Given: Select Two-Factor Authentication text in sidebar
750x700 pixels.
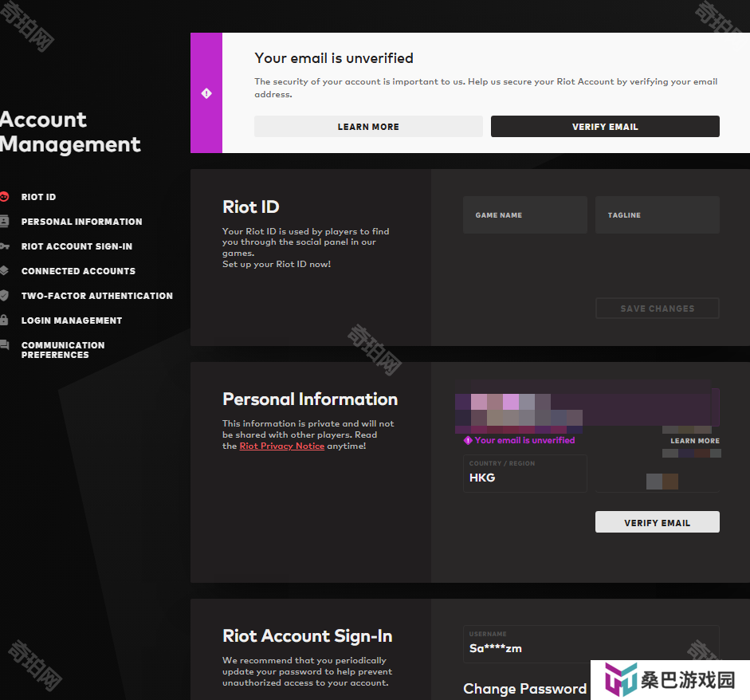Looking at the screenshot, I should 96,296.
